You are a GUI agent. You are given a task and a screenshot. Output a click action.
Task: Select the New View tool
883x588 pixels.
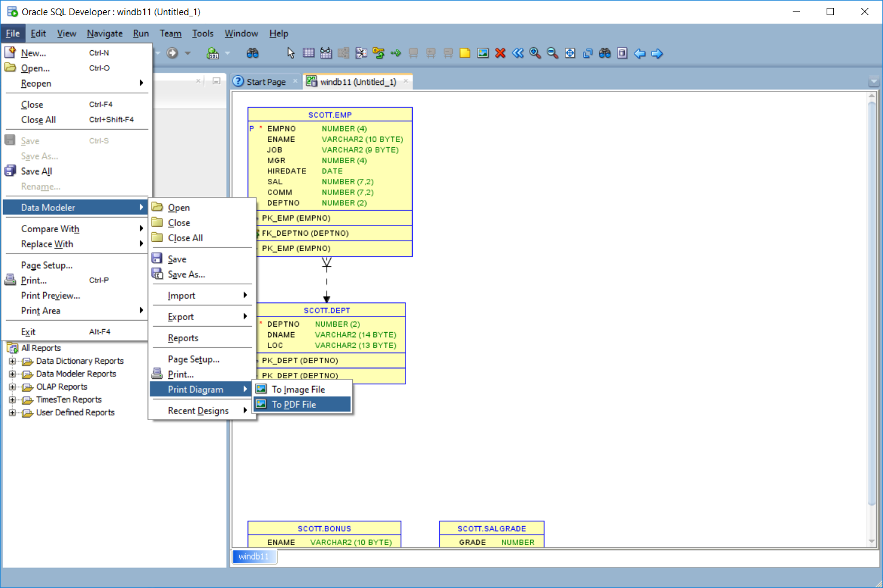click(x=326, y=53)
